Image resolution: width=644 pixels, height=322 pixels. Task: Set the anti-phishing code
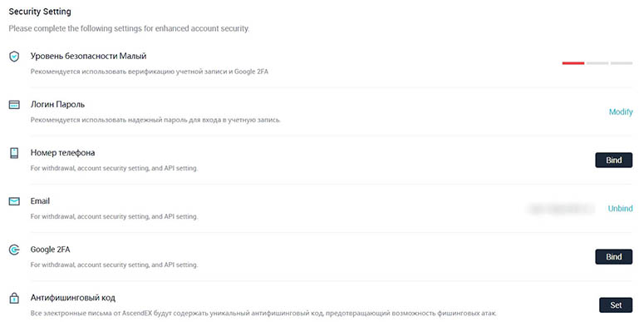(x=616, y=305)
